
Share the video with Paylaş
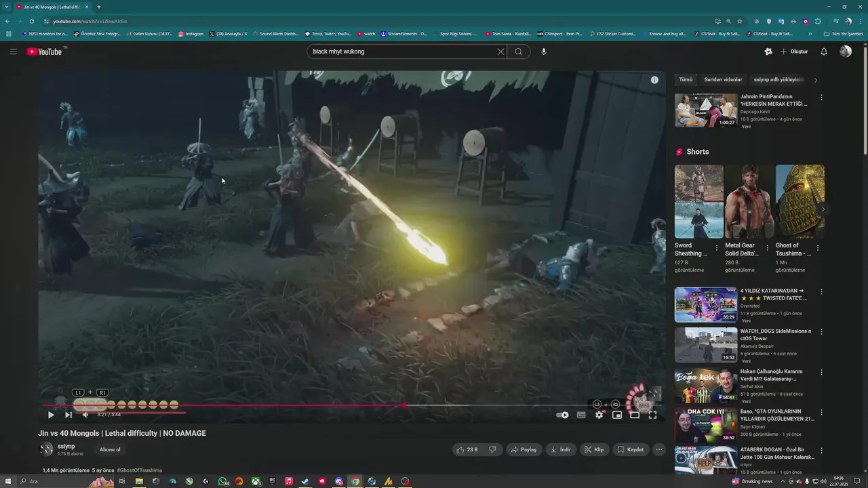tap(524, 449)
